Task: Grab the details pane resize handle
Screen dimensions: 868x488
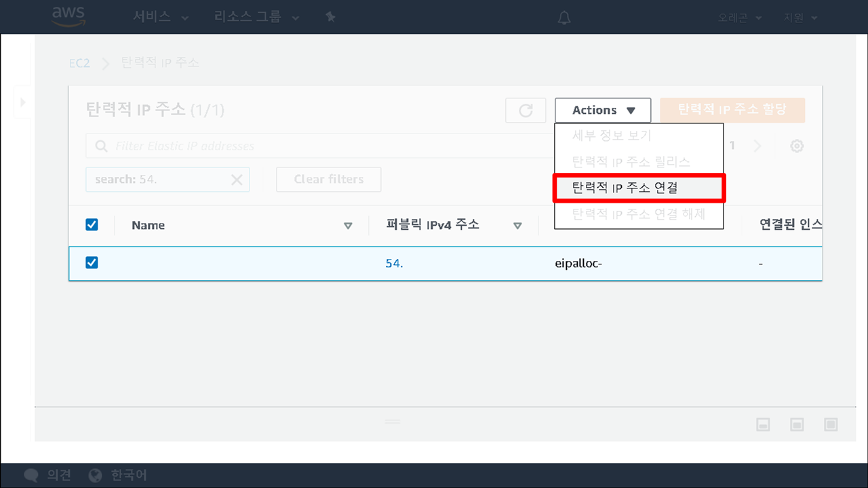Action: pos(393,422)
